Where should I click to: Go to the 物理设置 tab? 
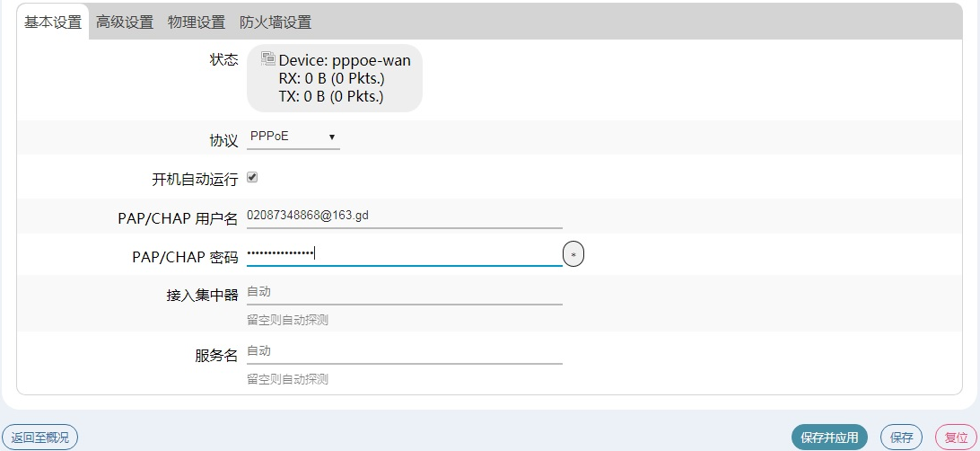(x=197, y=22)
